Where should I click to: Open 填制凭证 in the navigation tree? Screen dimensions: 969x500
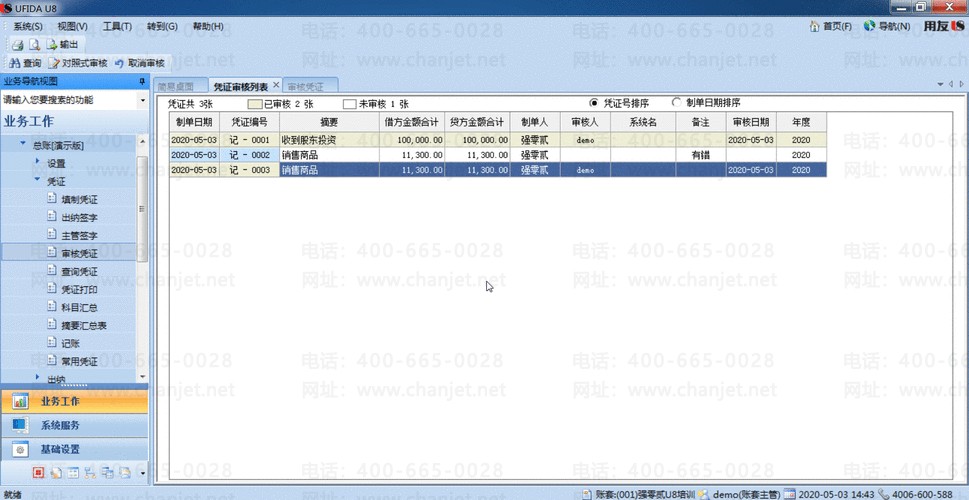(x=80, y=200)
